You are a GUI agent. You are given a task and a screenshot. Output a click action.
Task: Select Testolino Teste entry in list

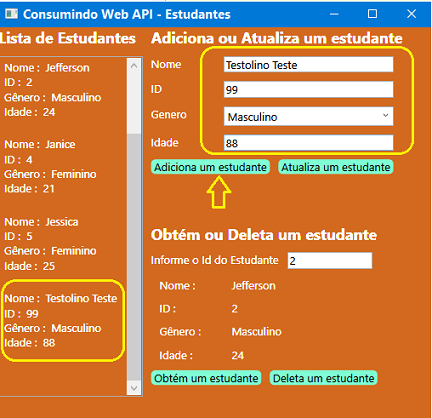click(x=63, y=320)
